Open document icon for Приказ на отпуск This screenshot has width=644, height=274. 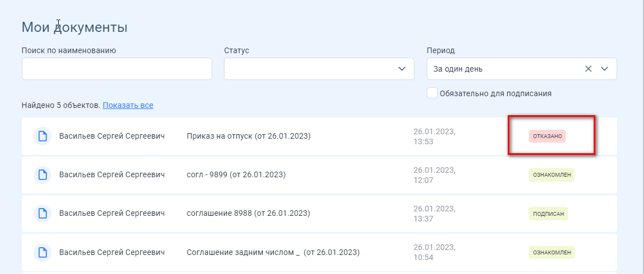click(x=42, y=136)
